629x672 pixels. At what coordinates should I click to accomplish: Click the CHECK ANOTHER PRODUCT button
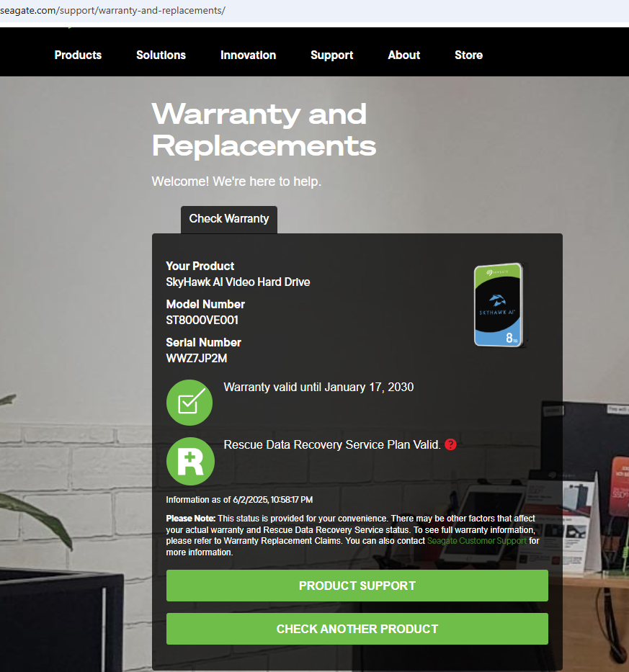click(x=357, y=629)
